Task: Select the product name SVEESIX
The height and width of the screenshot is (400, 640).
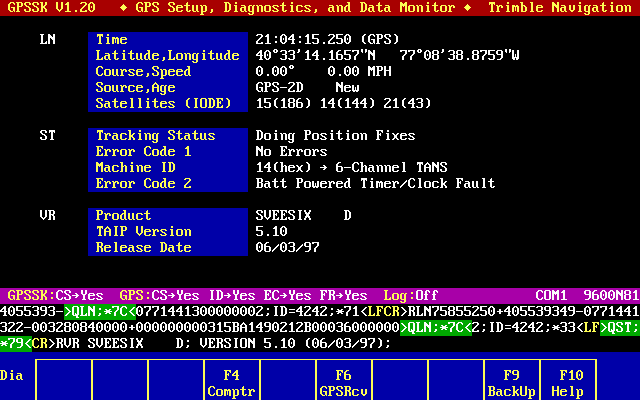Action: (x=283, y=216)
